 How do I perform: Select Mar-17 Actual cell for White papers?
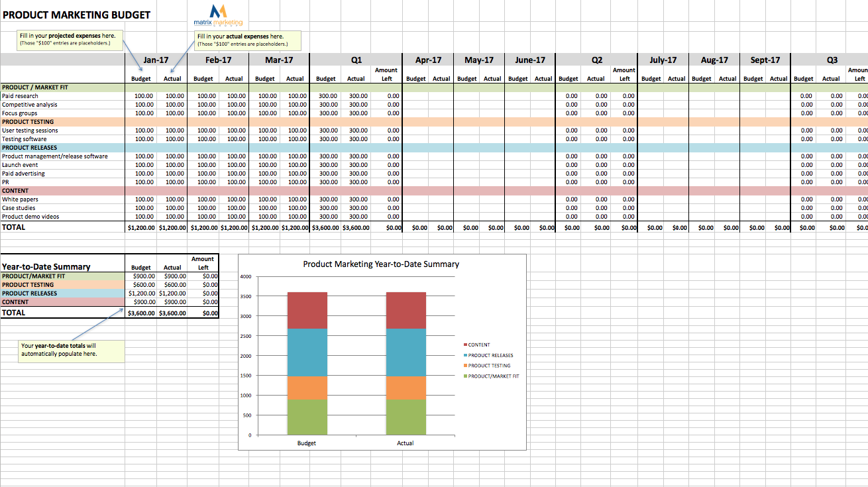295,199
